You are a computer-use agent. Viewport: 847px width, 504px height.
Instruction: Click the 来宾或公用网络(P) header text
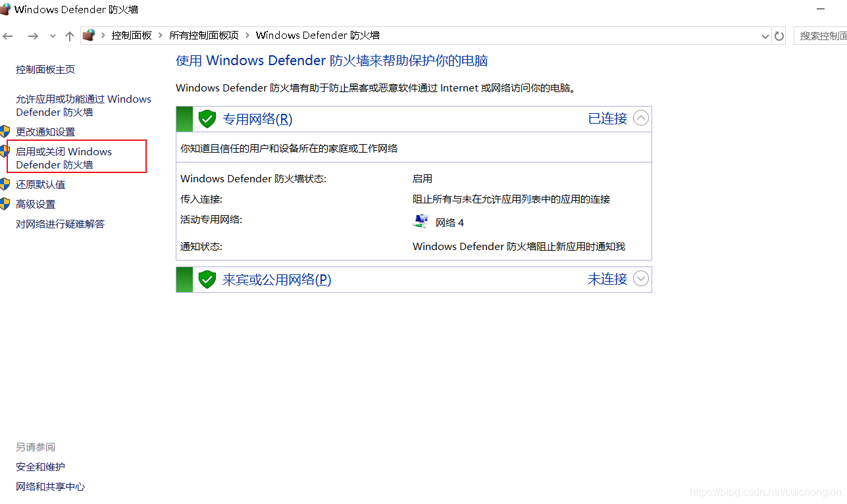pos(276,280)
